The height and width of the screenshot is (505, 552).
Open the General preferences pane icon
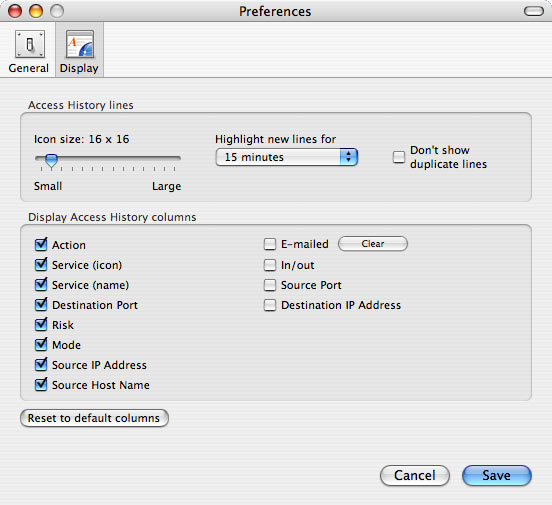pyautogui.click(x=30, y=44)
